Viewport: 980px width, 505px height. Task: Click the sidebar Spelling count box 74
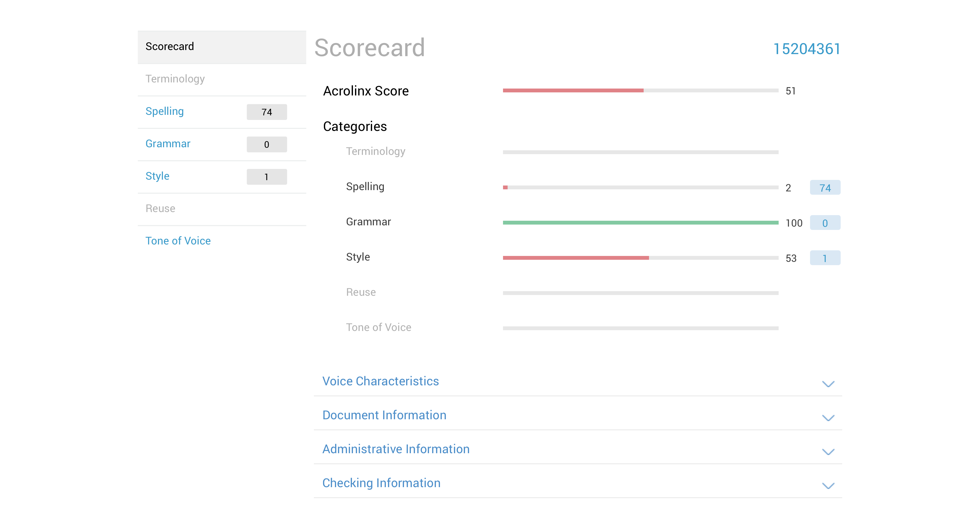(x=267, y=112)
